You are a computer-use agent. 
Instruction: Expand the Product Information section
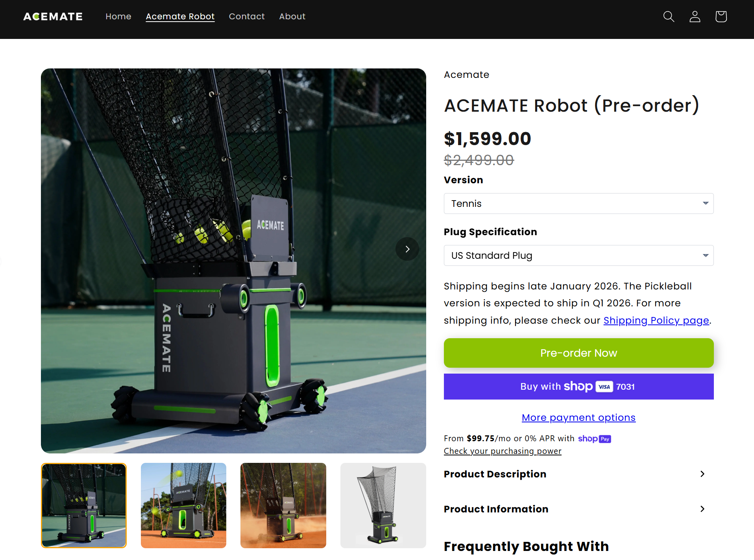pos(575,509)
